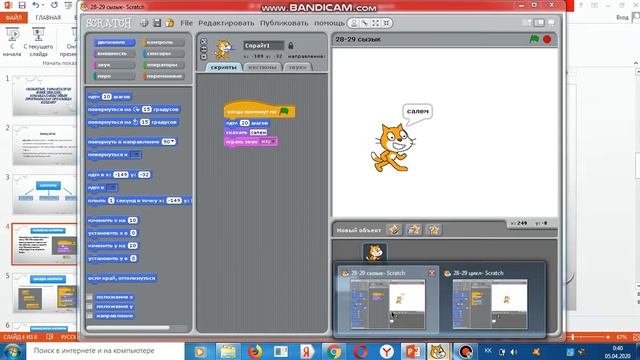Click the cat sprite on the stage
Screen dimensions: 640x360
393,148
